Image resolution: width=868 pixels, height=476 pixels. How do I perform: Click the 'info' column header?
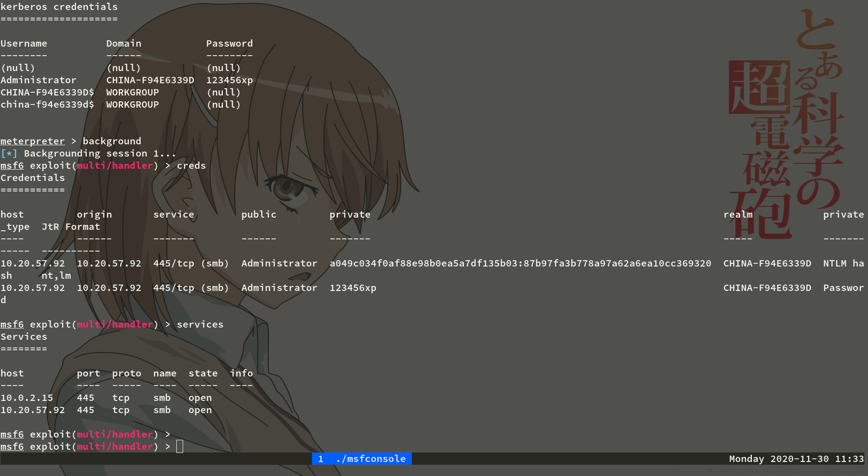pos(241,373)
